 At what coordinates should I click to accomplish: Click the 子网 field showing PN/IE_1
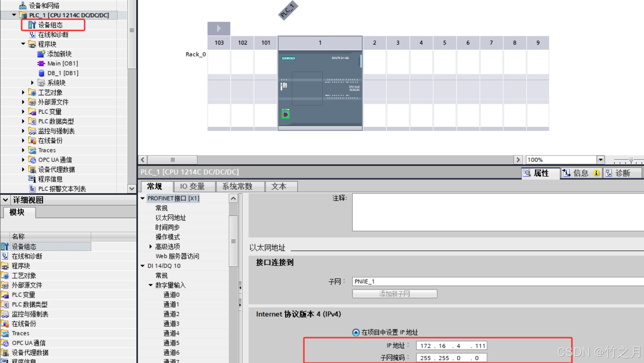[x=498, y=281]
